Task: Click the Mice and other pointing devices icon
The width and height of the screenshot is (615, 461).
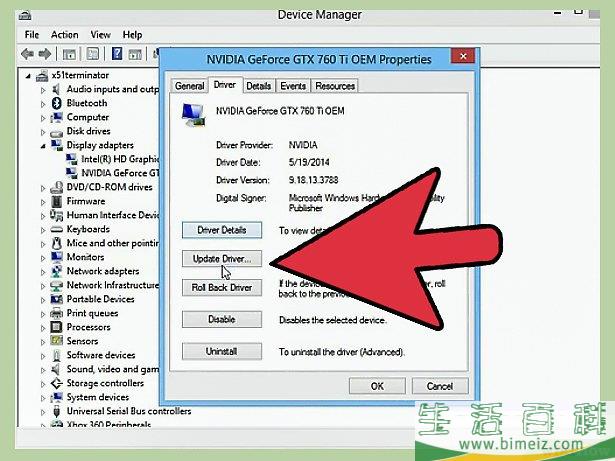Action: (56, 243)
